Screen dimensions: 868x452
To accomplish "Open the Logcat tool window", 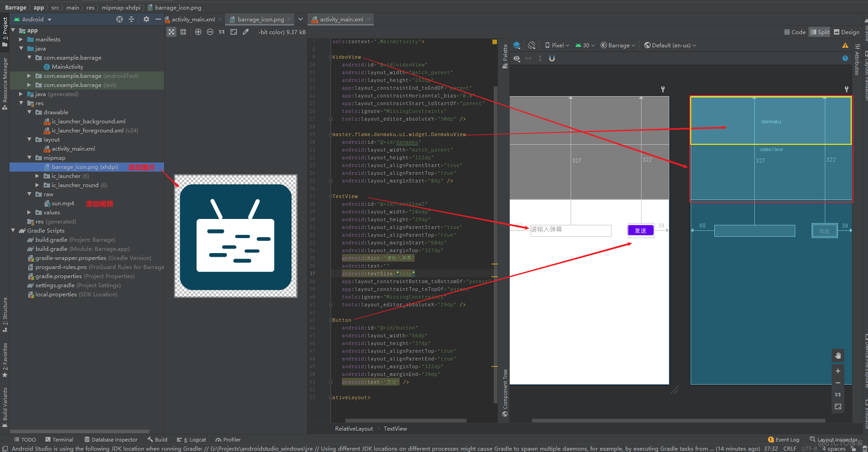I will click(x=191, y=440).
